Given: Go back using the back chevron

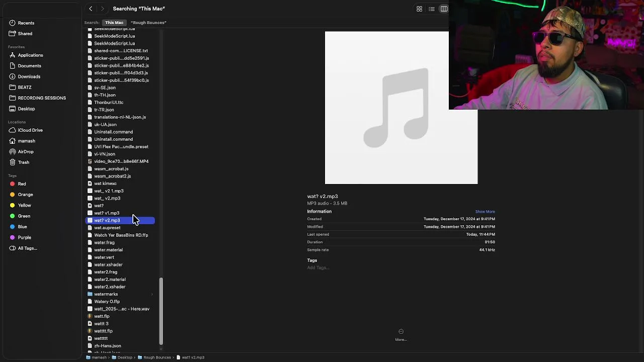Looking at the screenshot, I should pyautogui.click(x=91, y=9).
